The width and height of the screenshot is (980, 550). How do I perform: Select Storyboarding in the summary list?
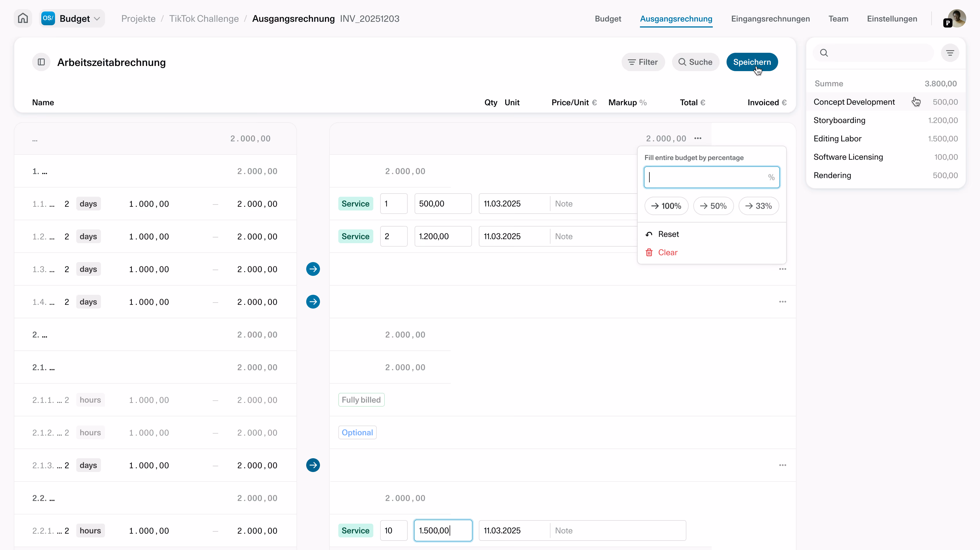tap(885, 120)
